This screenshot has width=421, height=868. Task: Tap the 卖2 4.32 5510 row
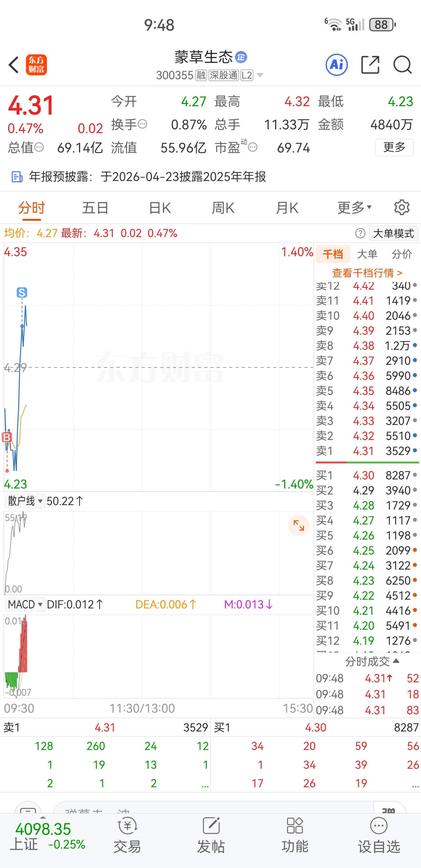click(x=367, y=436)
